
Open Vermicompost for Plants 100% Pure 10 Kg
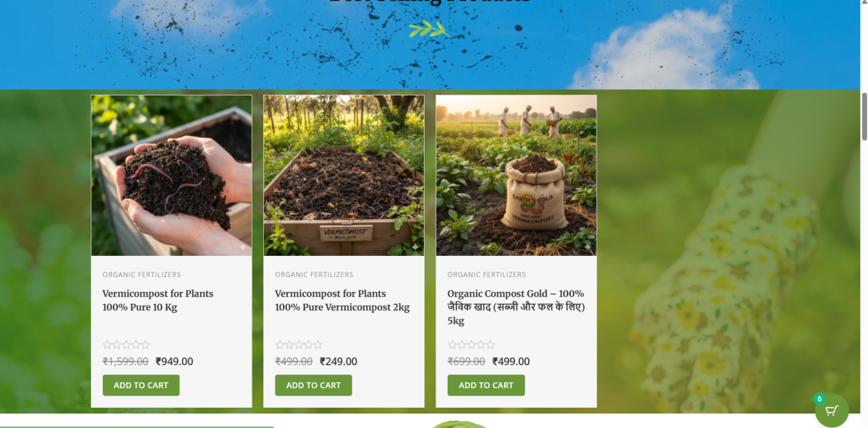click(158, 300)
